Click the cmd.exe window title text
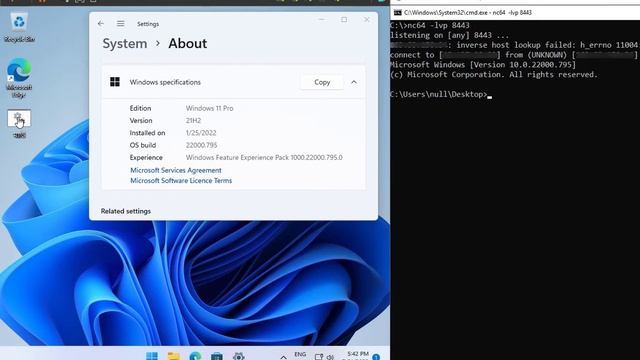Screen dimensions: 640x360 468,13
